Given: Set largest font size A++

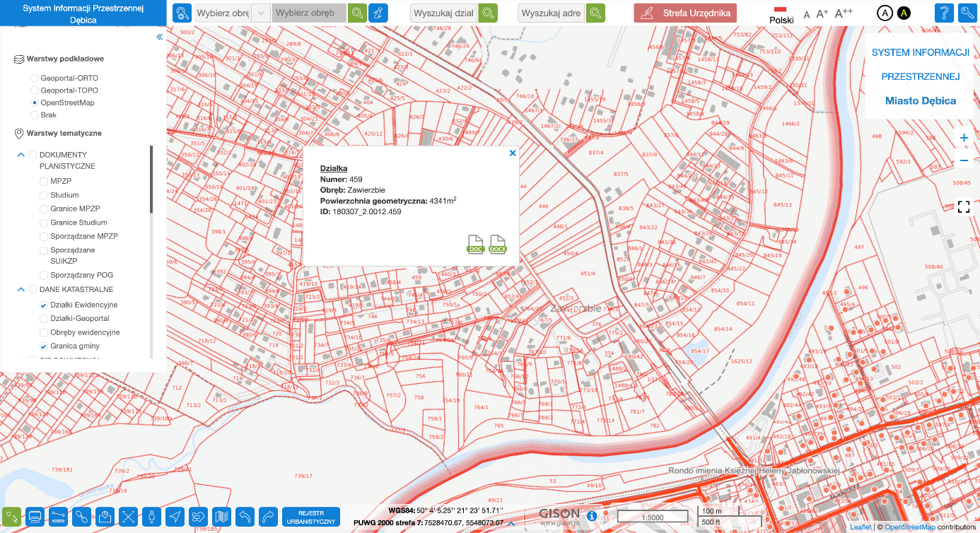Looking at the screenshot, I should coord(844,13).
